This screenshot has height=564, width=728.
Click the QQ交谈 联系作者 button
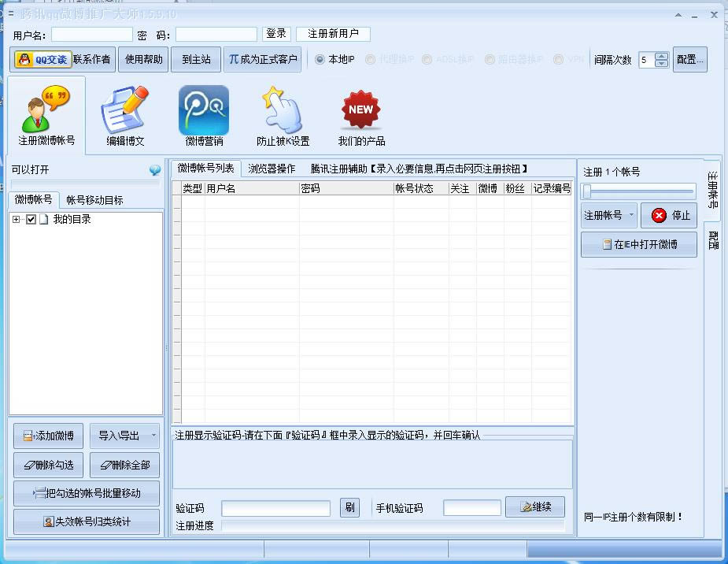[63, 59]
